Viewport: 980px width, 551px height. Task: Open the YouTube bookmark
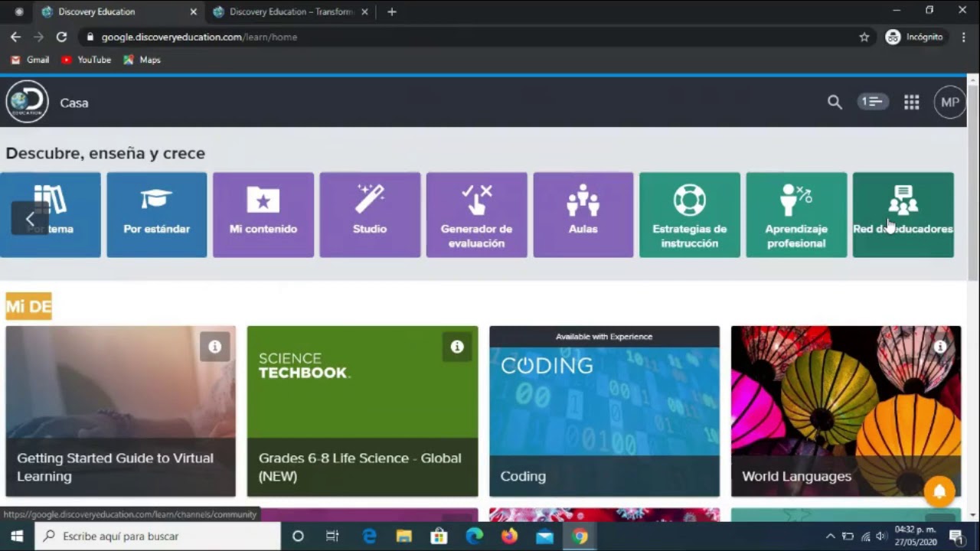click(x=87, y=60)
